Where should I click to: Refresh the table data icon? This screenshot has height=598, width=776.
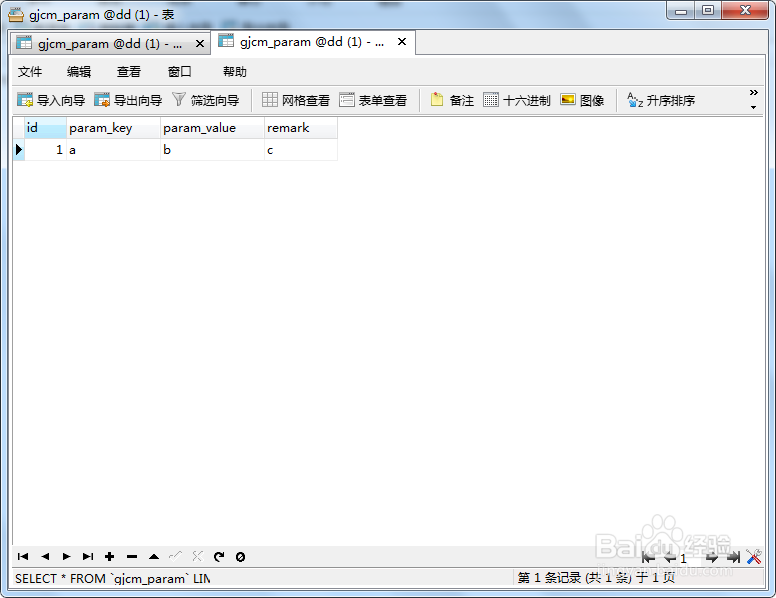pos(219,556)
